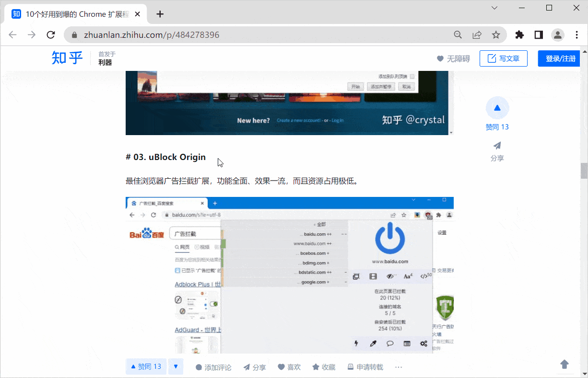
Task: Click the media film icon in the uBlock popup
Action: [373, 276]
